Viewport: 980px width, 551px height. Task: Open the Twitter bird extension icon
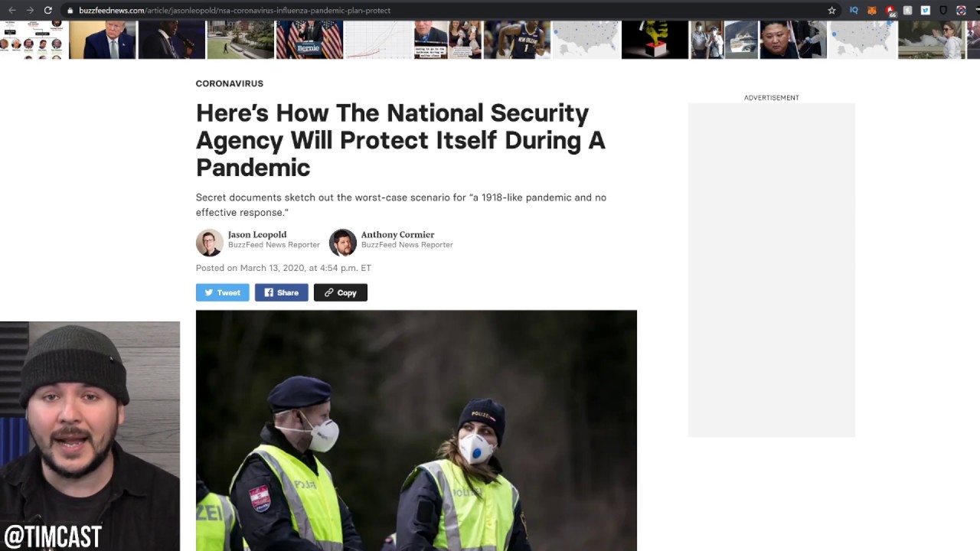[926, 11]
